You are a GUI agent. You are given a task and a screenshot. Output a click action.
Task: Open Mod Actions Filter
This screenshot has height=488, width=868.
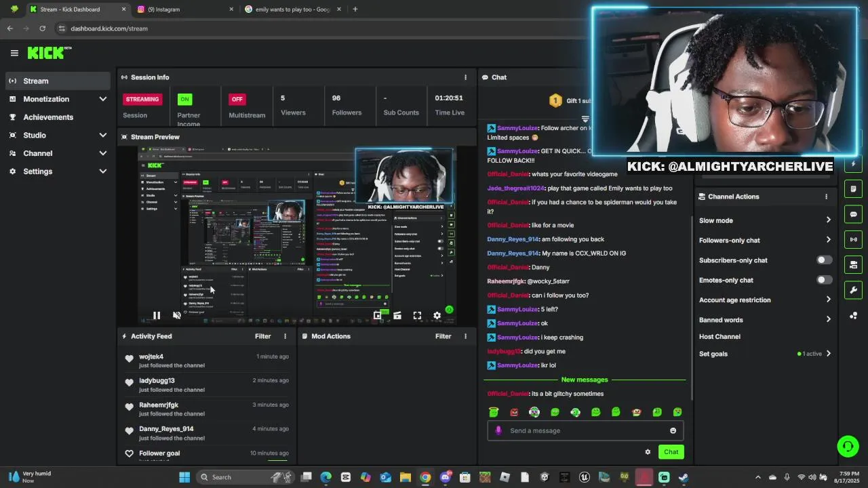click(443, 336)
